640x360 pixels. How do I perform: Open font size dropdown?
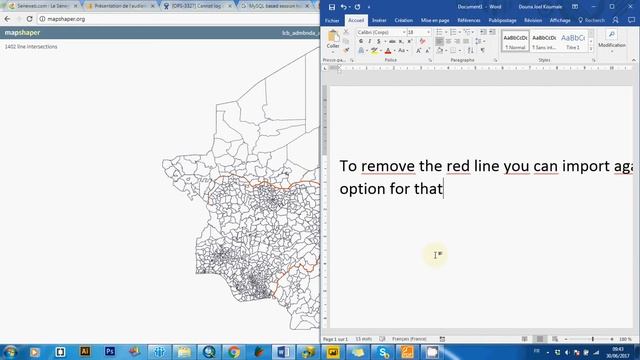[428, 32]
